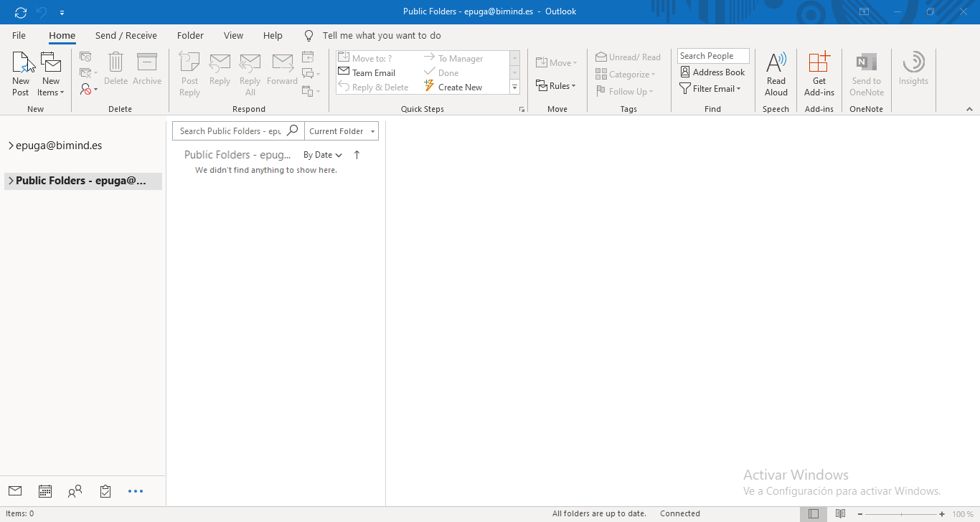Open the New Items dropdown
This screenshot has width=980, height=522.
tap(51, 74)
